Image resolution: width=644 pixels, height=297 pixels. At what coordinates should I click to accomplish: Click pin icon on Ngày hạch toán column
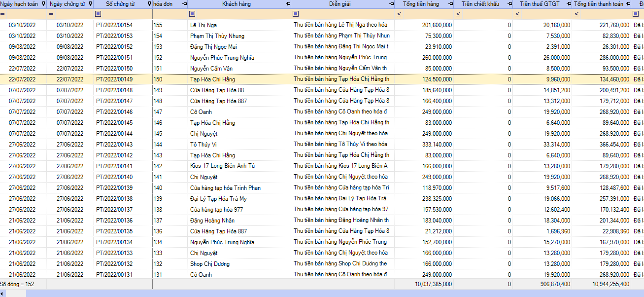43,4
